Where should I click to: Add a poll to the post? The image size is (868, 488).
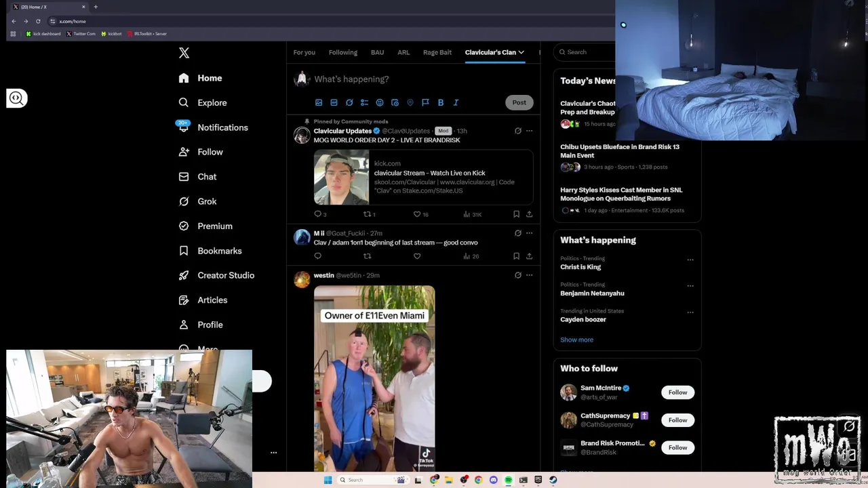pos(364,102)
